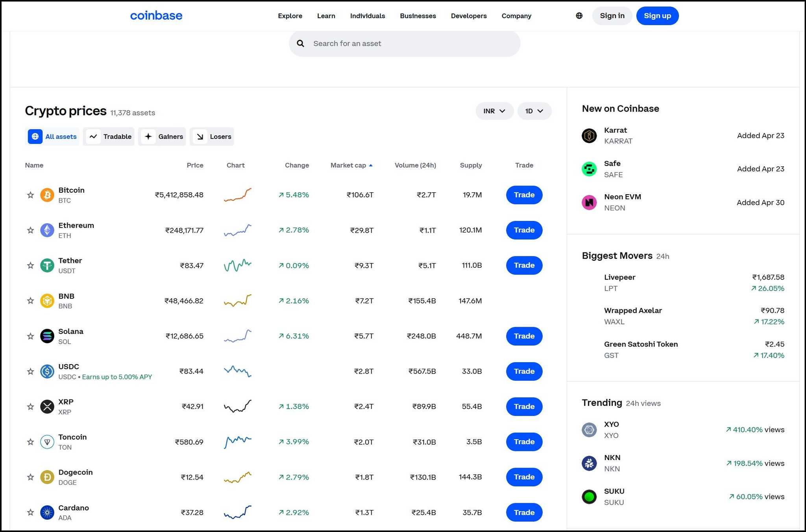Reverse sorting via the Market cap arrow

[370, 165]
